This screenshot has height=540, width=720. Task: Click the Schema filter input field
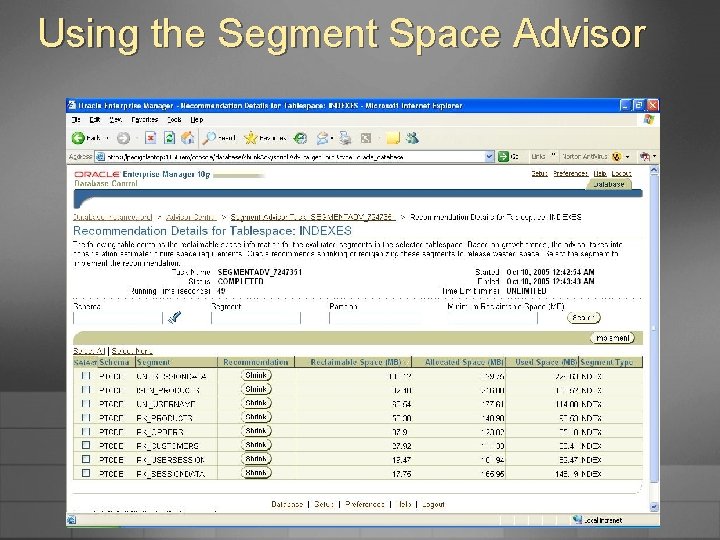[118, 318]
